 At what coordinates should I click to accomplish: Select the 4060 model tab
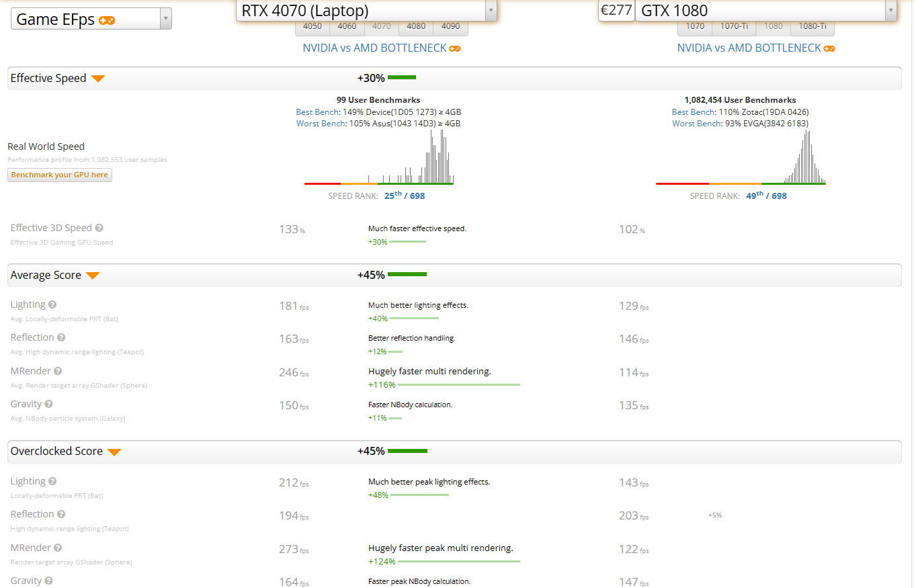347,26
